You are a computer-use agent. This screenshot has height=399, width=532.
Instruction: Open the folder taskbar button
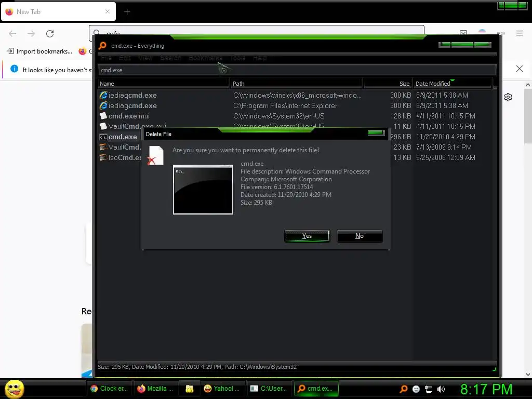(x=189, y=389)
